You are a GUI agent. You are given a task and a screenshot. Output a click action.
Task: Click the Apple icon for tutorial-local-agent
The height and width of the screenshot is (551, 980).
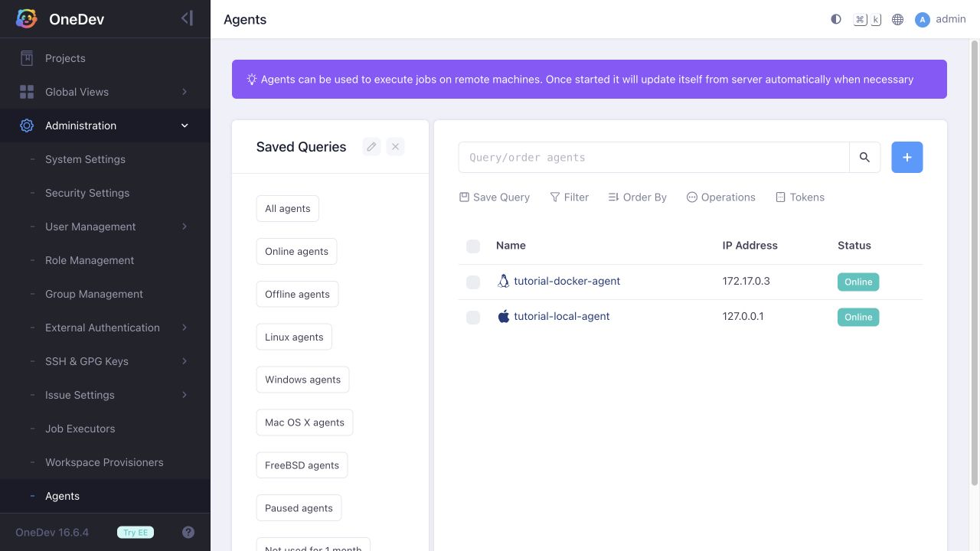click(503, 316)
